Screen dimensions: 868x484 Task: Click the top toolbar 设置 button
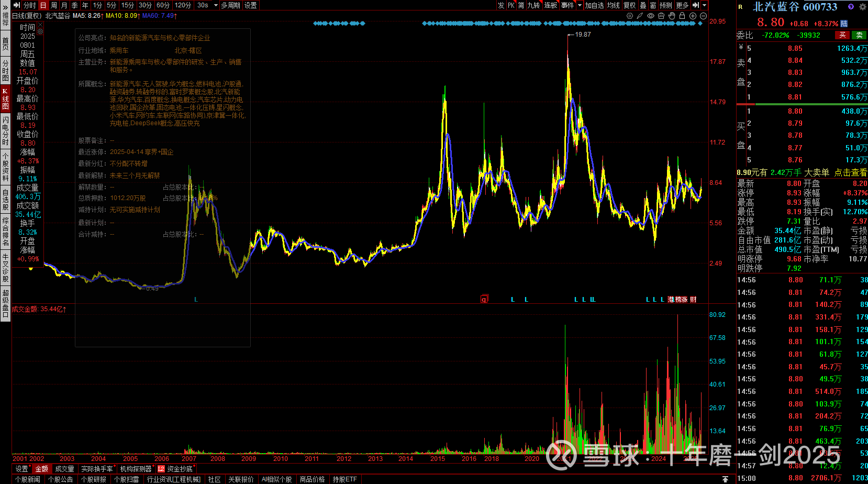(251, 5)
